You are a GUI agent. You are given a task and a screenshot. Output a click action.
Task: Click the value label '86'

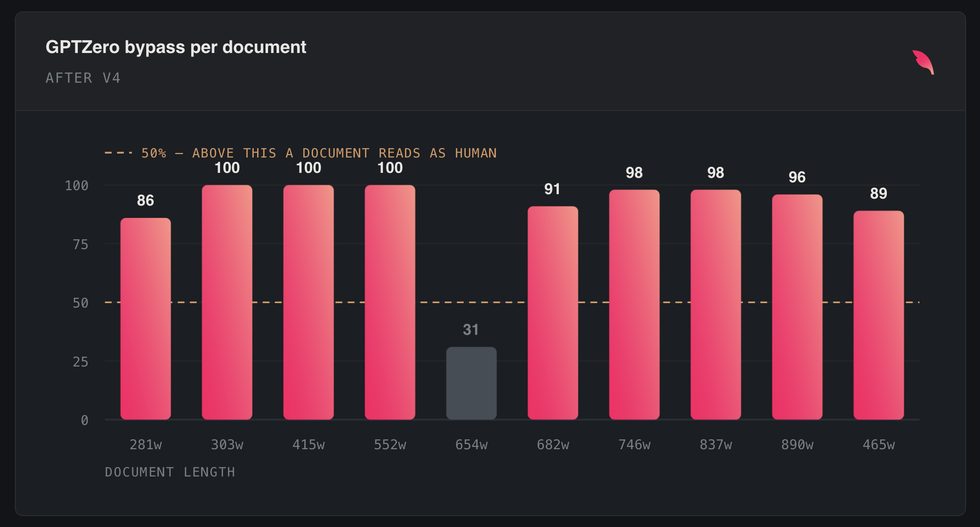tap(146, 201)
